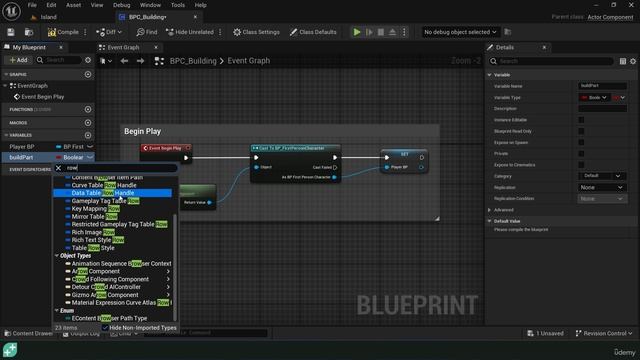Toggle Instance Editable checkbox
Viewport: 640px width, 360px height.
581,120
